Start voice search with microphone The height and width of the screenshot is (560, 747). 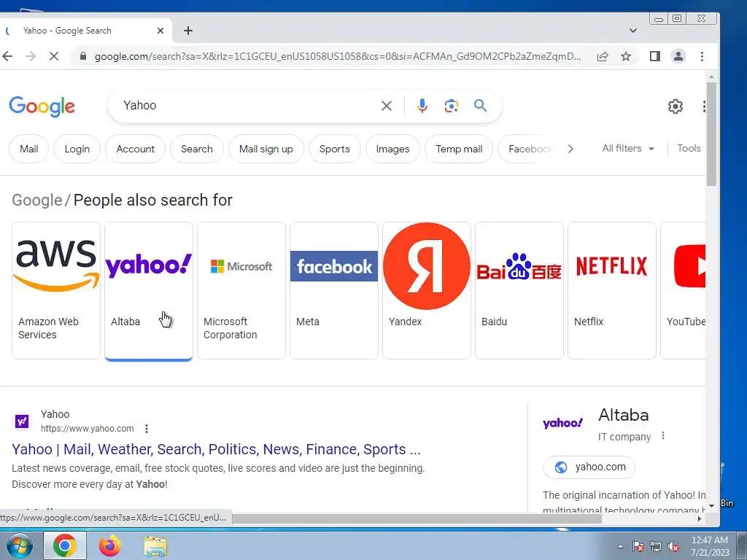[x=422, y=106]
